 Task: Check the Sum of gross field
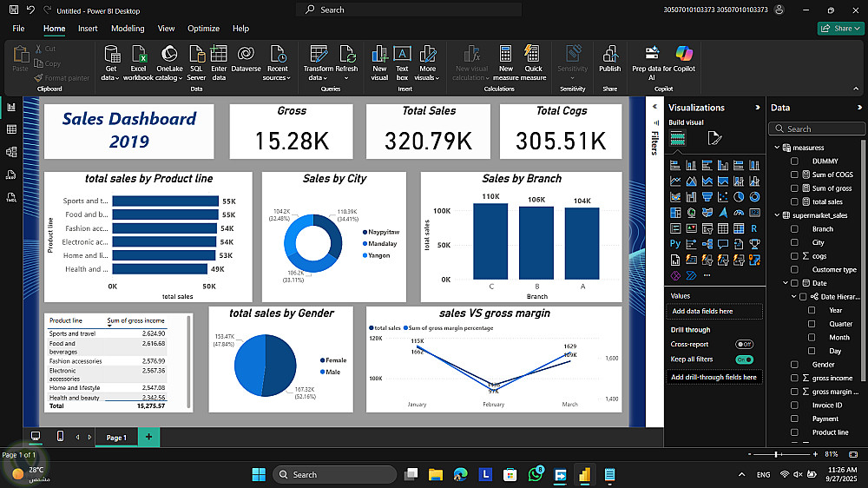point(794,188)
